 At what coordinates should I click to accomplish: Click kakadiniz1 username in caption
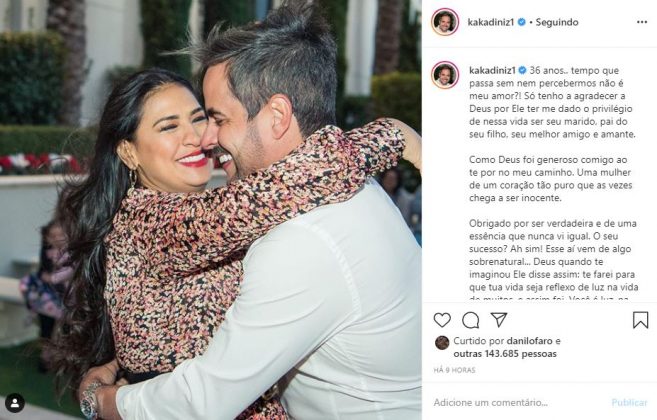pos(493,70)
